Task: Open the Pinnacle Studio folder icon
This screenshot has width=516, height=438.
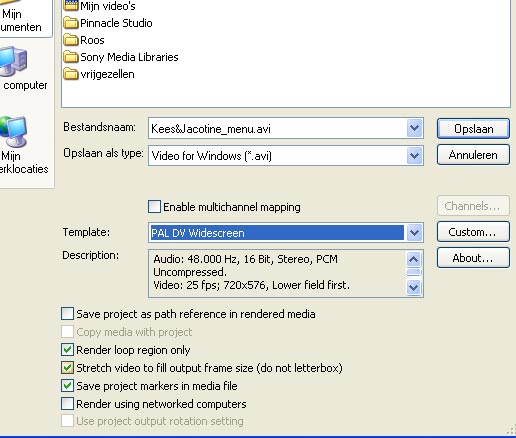Action: pyautogui.click(x=71, y=23)
